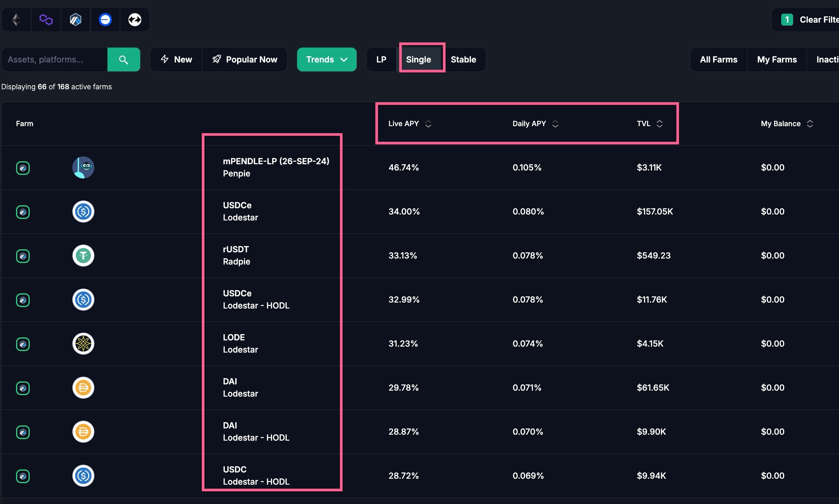Select the Base network icon

[x=105, y=20]
